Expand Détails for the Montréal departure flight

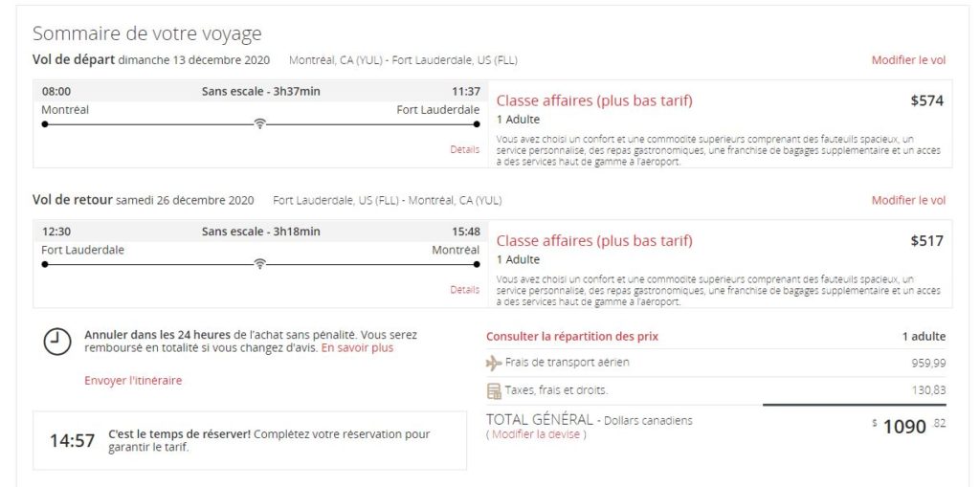point(465,149)
